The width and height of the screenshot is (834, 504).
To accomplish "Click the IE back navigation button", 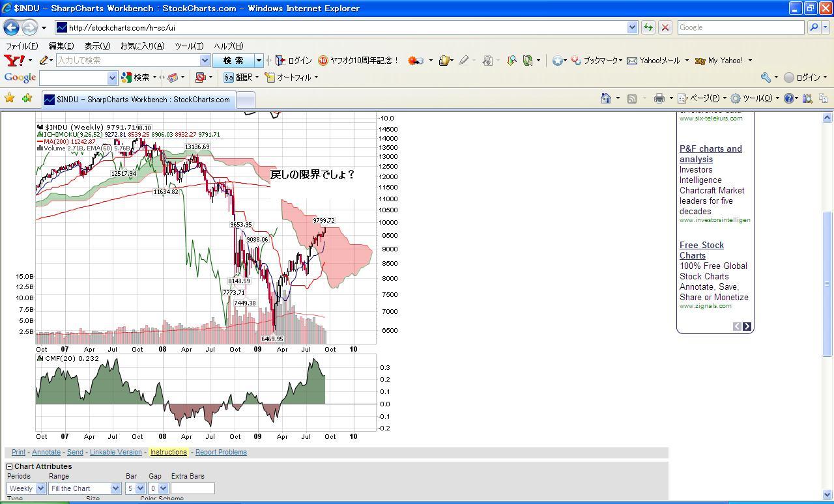I will (11, 27).
